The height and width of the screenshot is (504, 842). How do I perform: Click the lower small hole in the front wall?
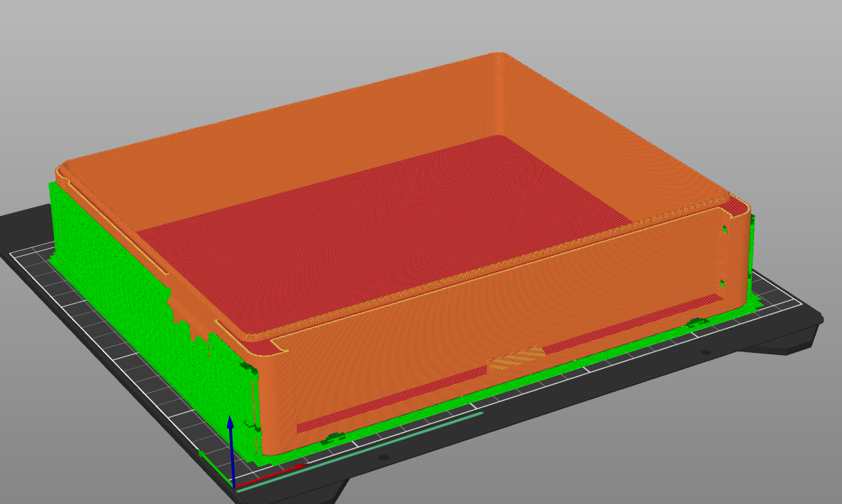click(x=721, y=283)
